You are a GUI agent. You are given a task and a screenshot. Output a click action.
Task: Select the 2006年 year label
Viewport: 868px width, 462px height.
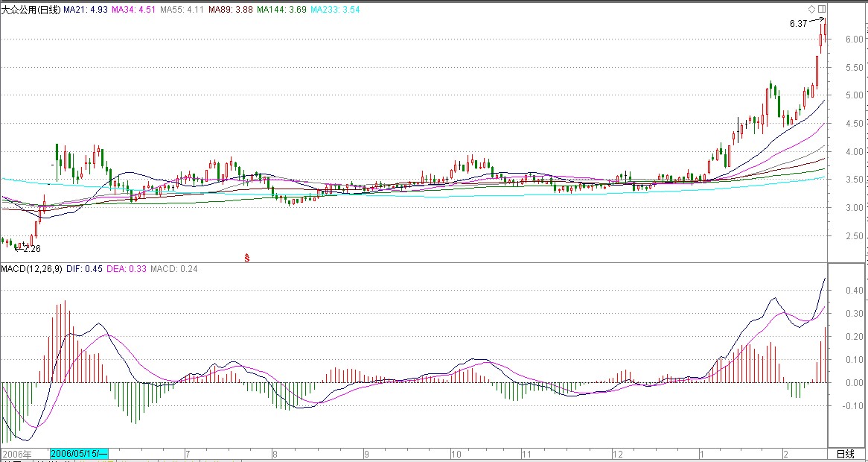tap(18, 454)
